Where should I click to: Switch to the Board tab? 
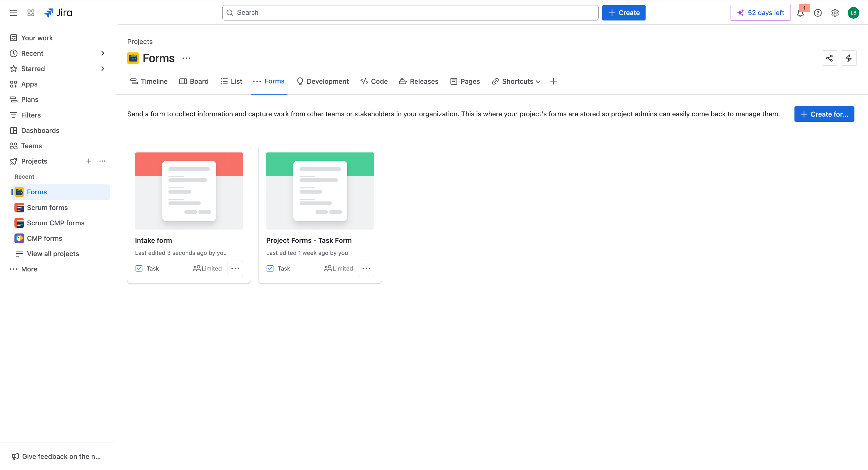(x=194, y=81)
